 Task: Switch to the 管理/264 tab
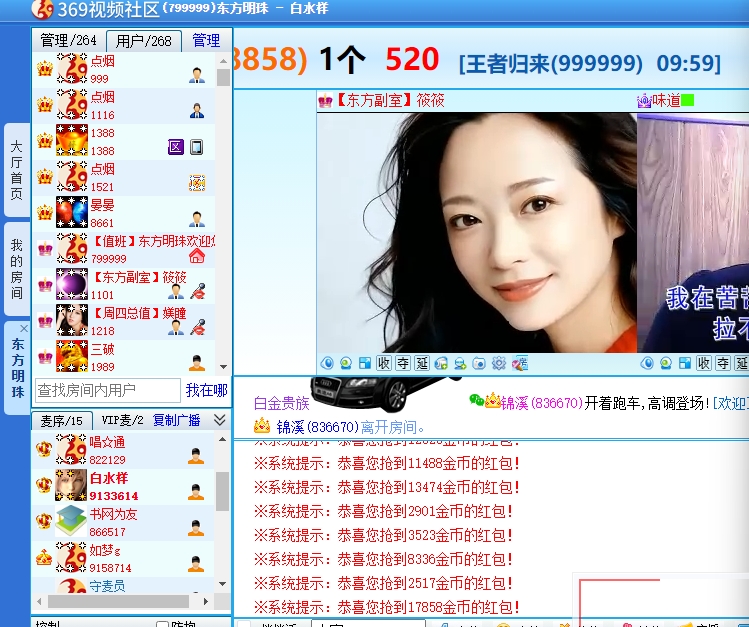coord(68,40)
